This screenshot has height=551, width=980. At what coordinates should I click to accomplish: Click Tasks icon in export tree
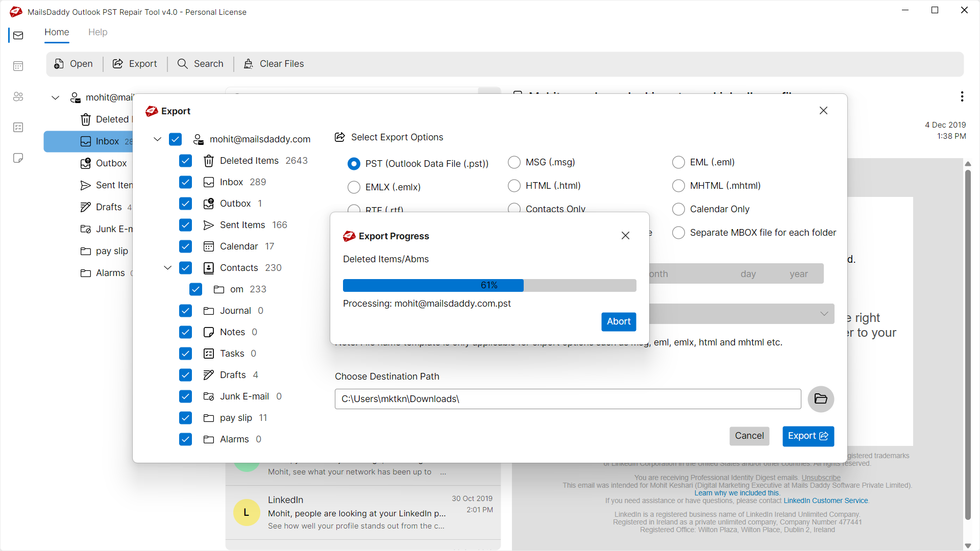(209, 354)
